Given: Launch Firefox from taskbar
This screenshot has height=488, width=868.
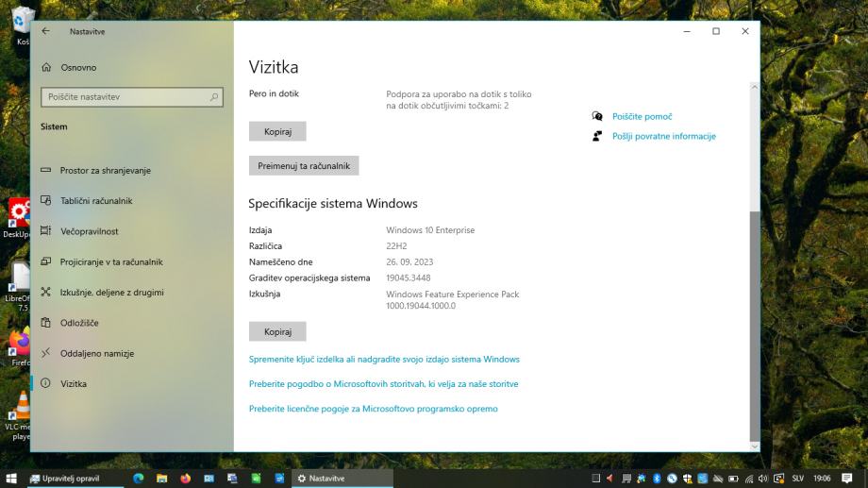Looking at the screenshot, I should click(x=186, y=478).
